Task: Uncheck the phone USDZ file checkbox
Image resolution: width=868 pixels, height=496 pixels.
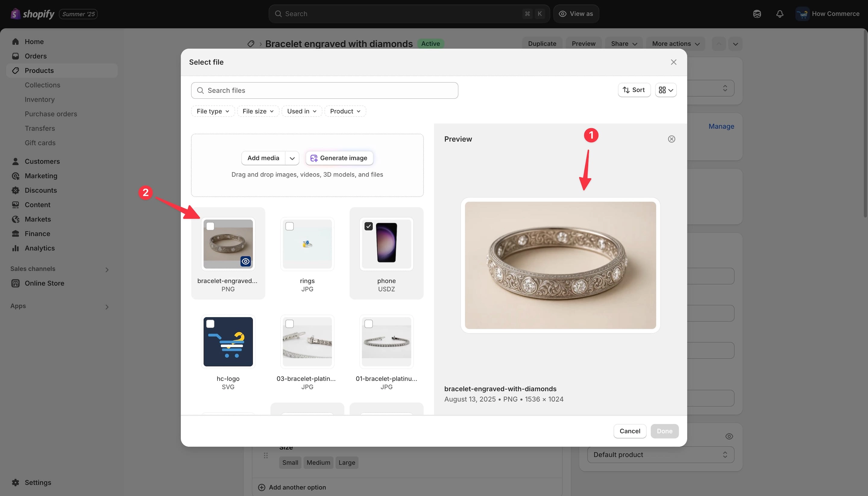Action: coord(369,226)
